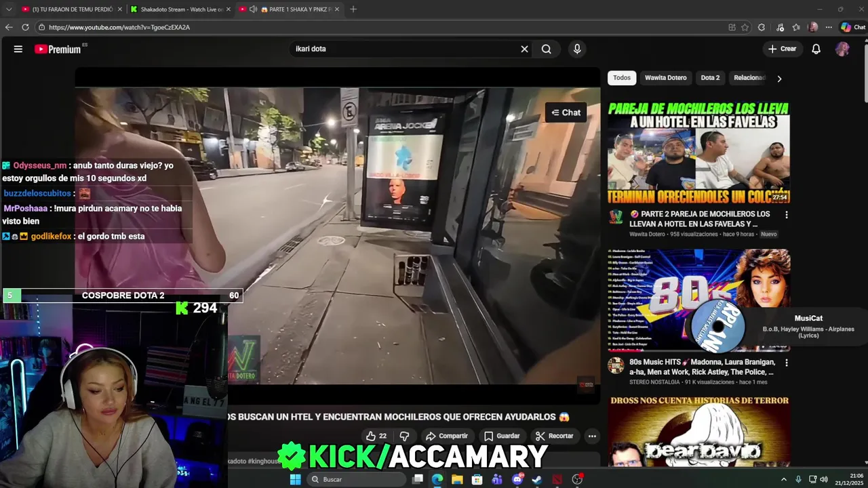Open File Explorer from the taskbar

(458, 479)
